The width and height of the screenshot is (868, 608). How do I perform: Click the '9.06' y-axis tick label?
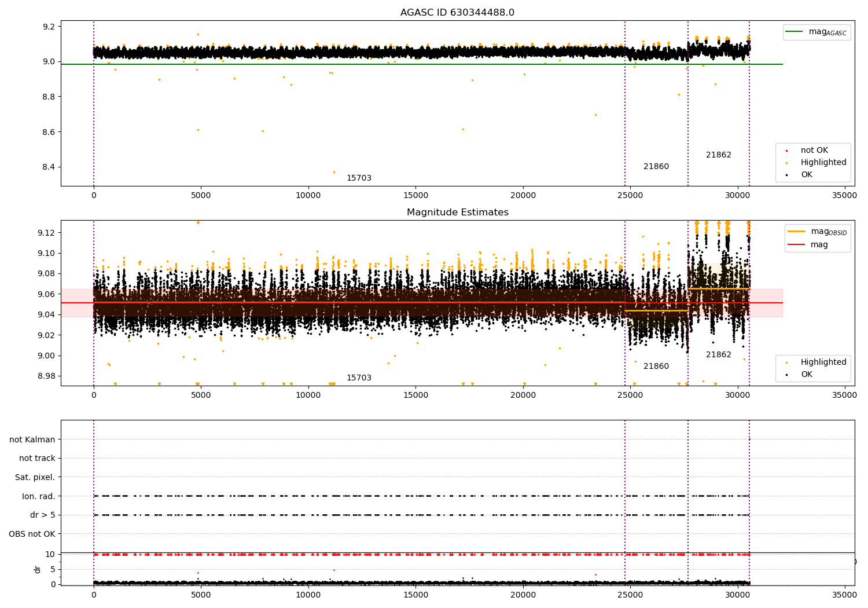46,294
